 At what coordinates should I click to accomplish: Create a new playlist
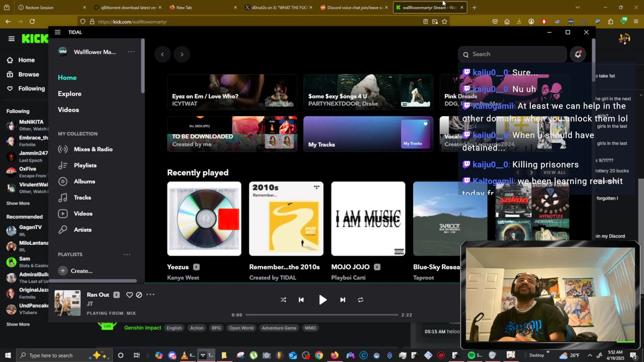pyautogui.click(x=75, y=270)
